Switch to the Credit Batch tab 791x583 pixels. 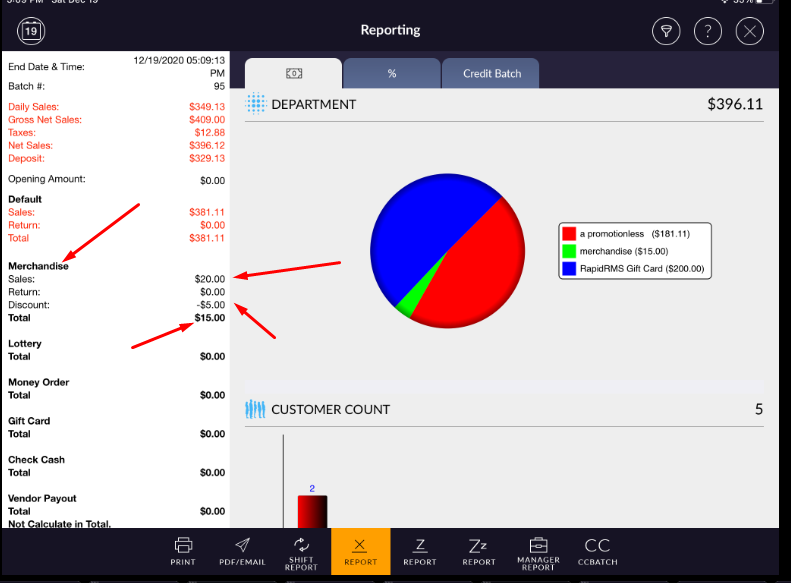[x=490, y=73]
